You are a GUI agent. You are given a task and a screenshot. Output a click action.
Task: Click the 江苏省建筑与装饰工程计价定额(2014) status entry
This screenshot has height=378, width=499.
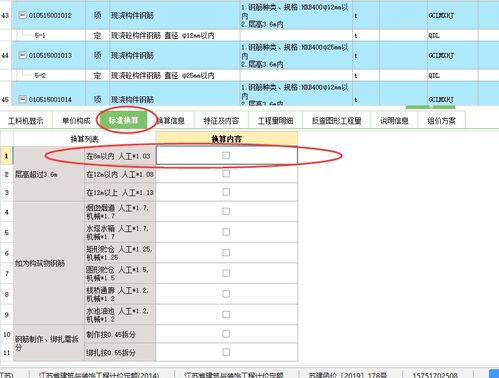pyautogui.click(x=99, y=375)
